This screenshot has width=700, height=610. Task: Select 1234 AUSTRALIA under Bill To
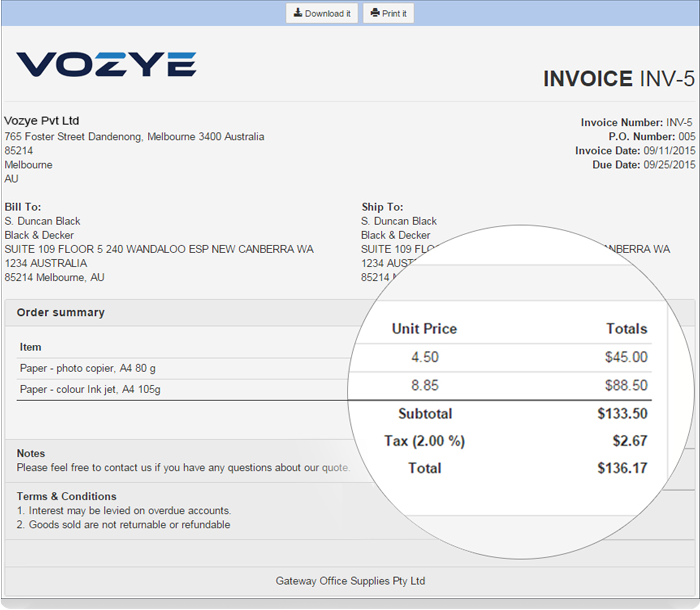(x=46, y=263)
